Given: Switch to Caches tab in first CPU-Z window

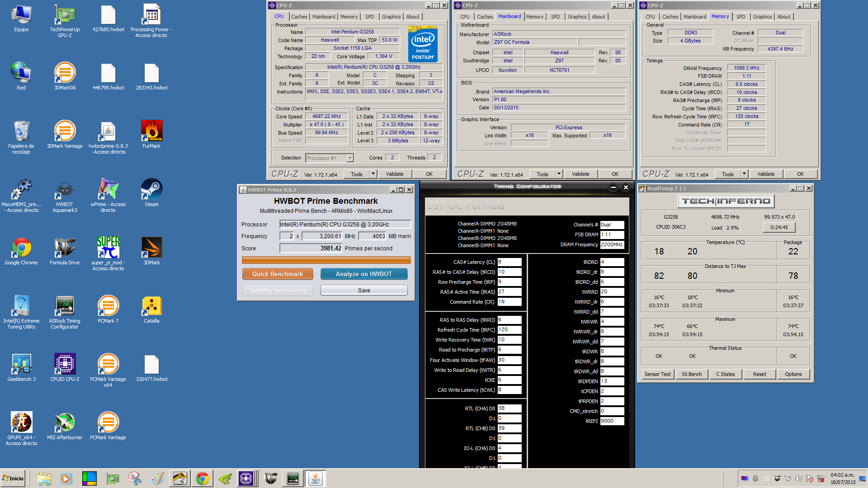Looking at the screenshot, I should [x=299, y=17].
